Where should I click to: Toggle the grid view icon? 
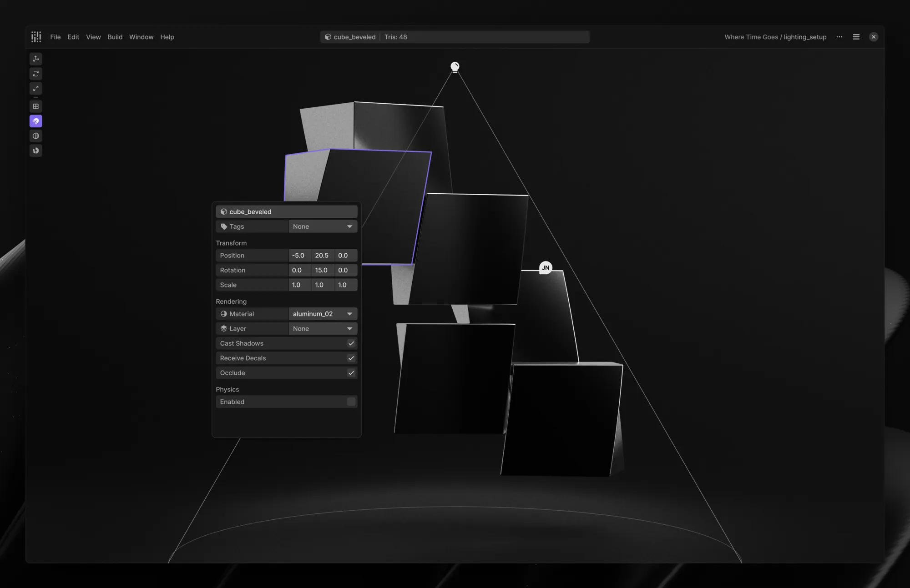[36, 106]
